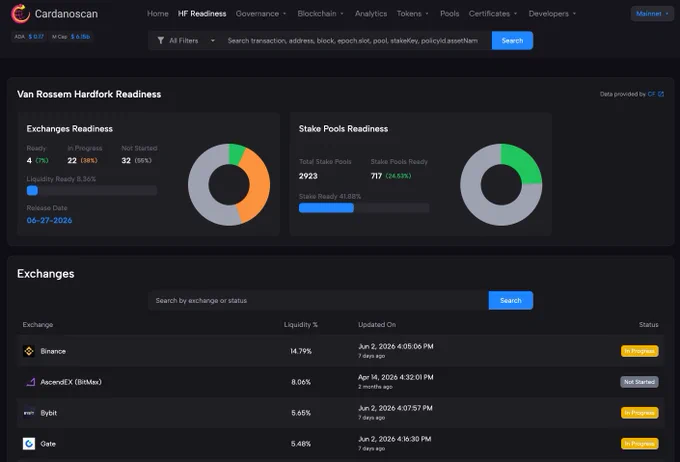This screenshot has height=462, width=680.
Task: Open the Pools page
Action: point(449,13)
